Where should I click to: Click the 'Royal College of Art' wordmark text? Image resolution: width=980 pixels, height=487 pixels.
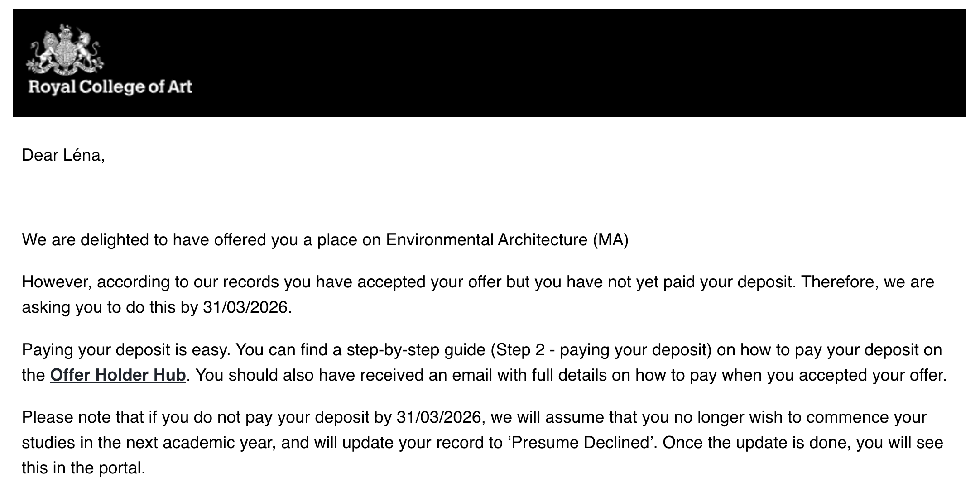coord(110,86)
